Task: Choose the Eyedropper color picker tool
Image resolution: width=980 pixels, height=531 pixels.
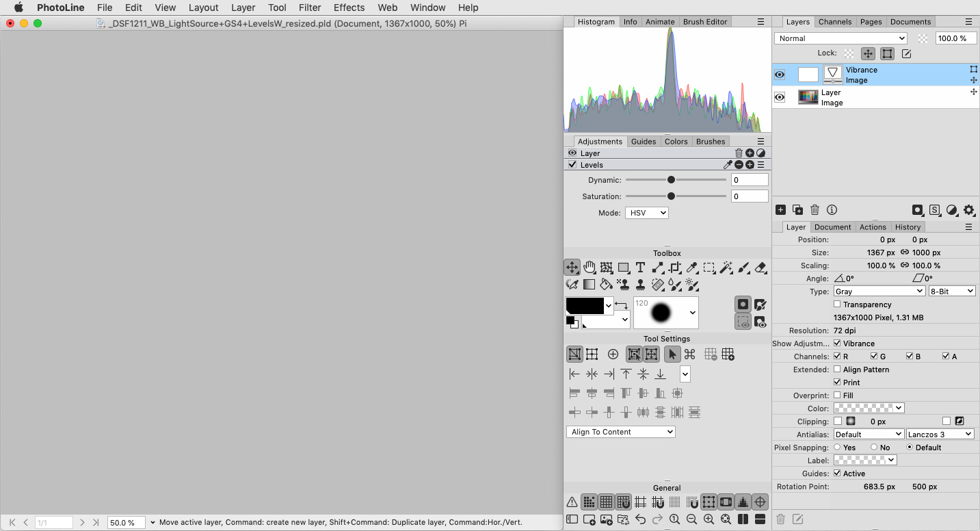Action: coord(692,268)
